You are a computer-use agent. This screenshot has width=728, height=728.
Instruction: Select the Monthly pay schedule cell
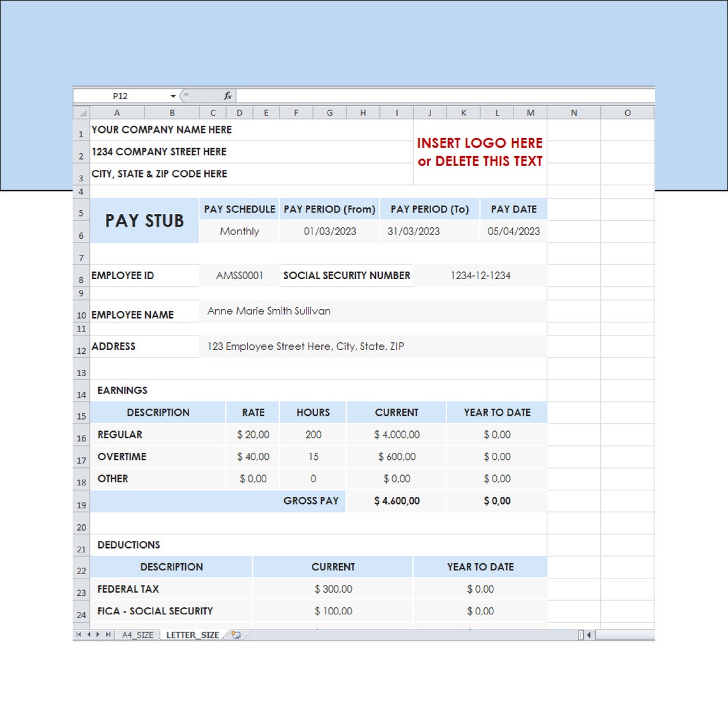239,231
